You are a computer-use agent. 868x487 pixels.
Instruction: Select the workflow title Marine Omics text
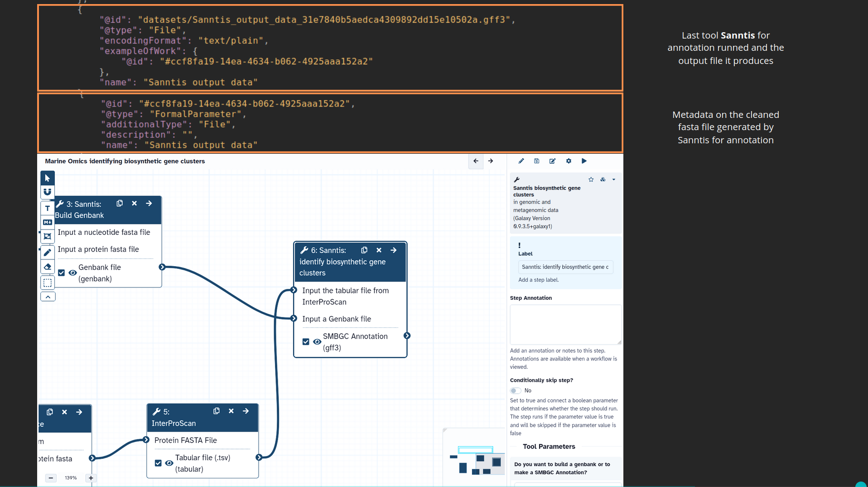pos(125,161)
